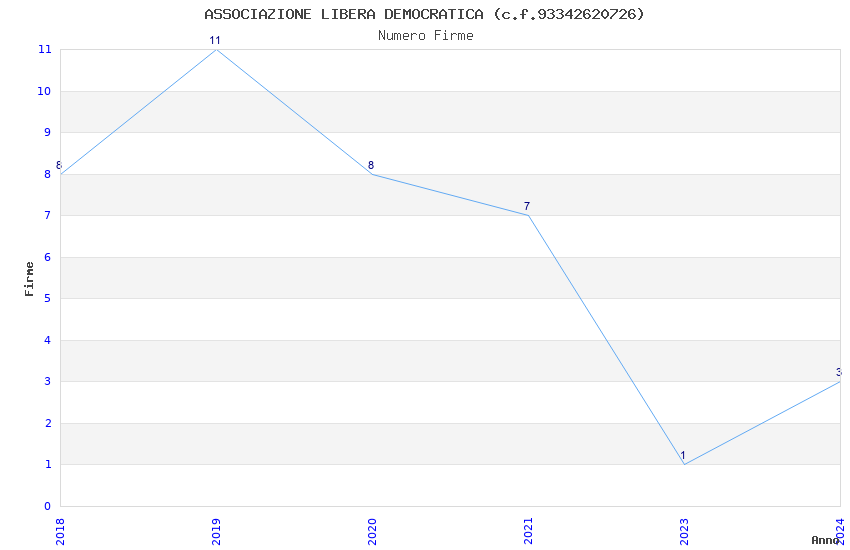
Task: Select the 2020 year axis label
Action: 372,531
